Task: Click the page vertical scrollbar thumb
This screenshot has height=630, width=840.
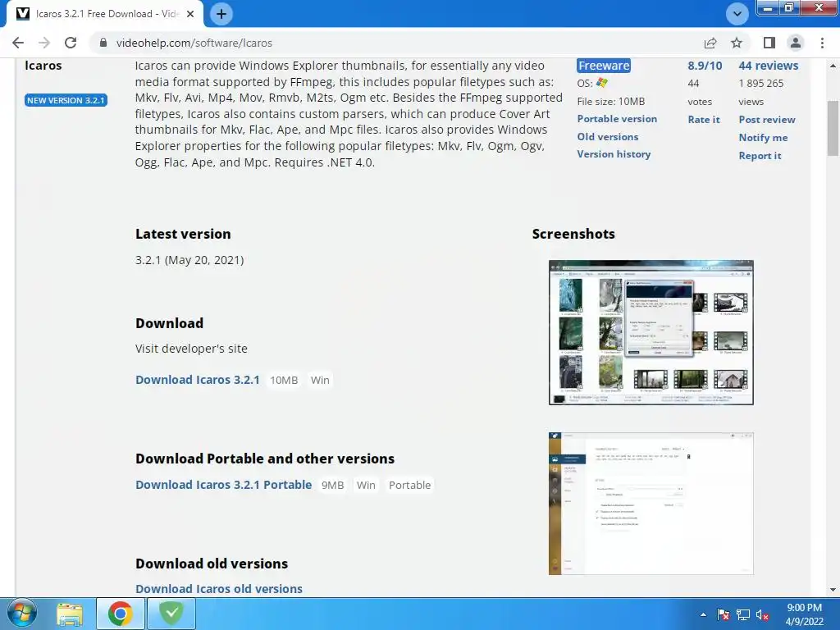Action: point(833,127)
